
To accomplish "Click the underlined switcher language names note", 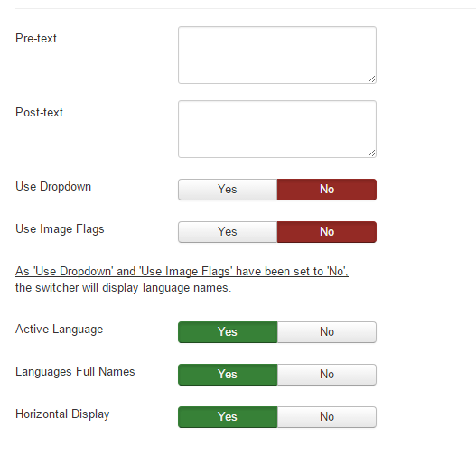I will 182,280.
